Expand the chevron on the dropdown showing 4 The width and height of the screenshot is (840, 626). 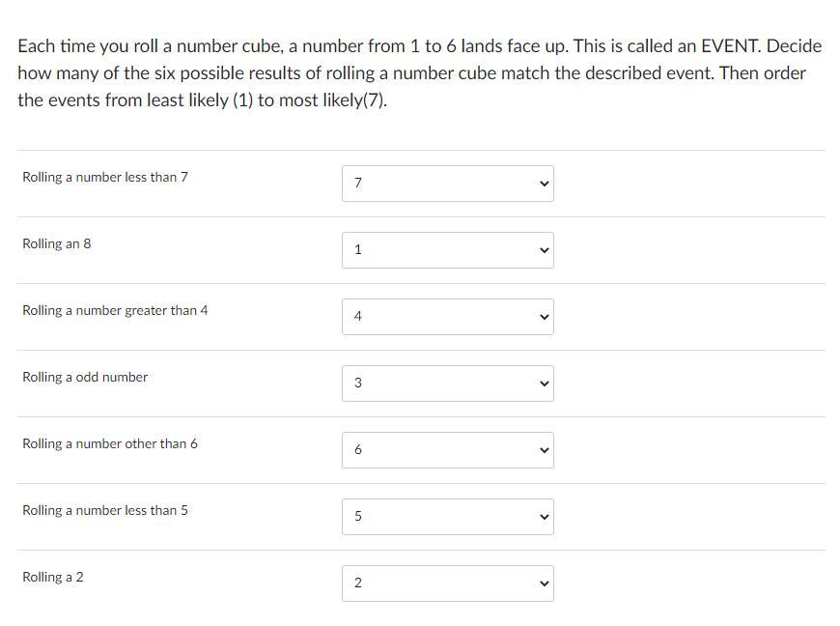pyautogui.click(x=544, y=317)
